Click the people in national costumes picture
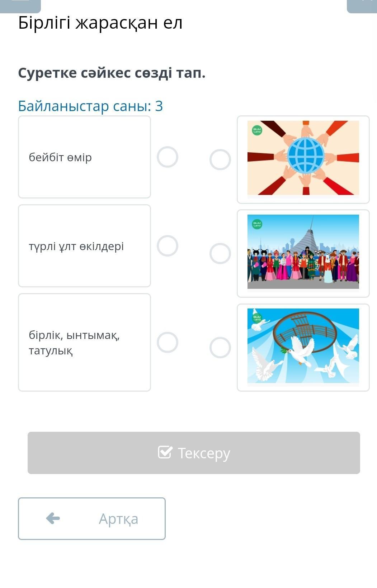This screenshot has width=377, height=588. pos(303,252)
